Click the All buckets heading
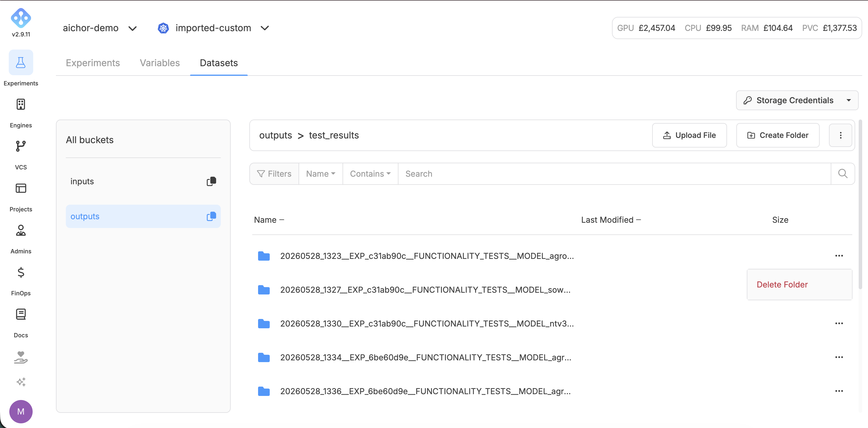Screen dimensions: 868x428 [x=90, y=140]
